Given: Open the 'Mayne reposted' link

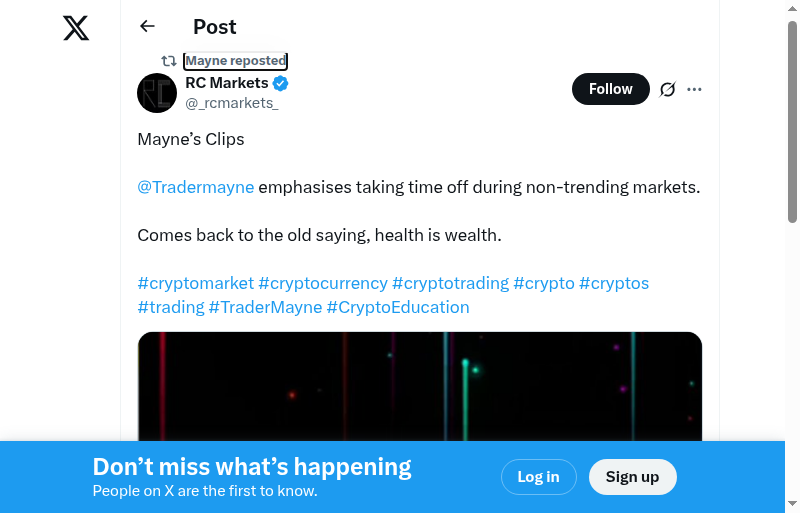Looking at the screenshot, I should pos(236,61).
